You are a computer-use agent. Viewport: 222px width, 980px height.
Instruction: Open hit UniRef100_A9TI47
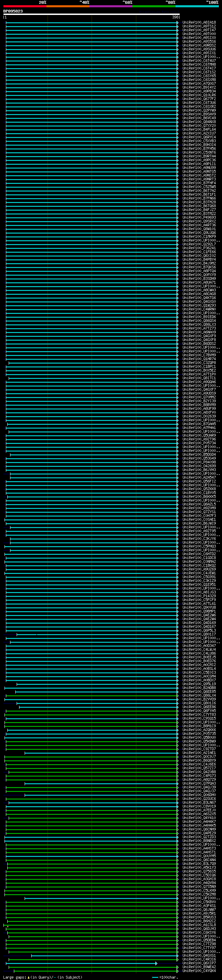click(199, 30)
